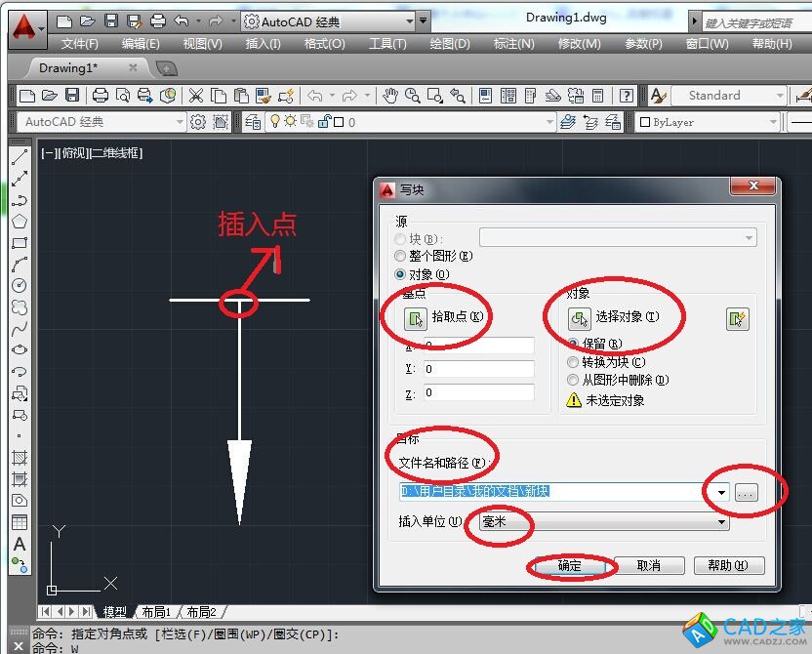The image size is (812, 654).
Task: Click the 取消 button
Action: pos(648,566)
